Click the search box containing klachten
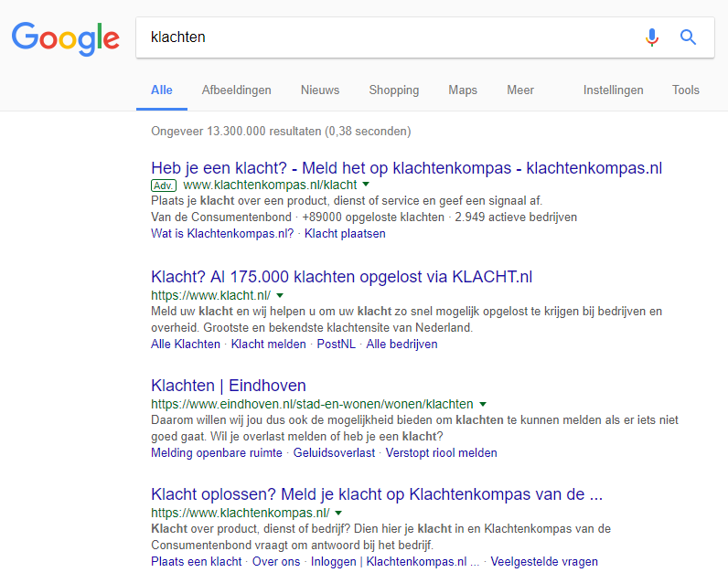 point(384,37)
